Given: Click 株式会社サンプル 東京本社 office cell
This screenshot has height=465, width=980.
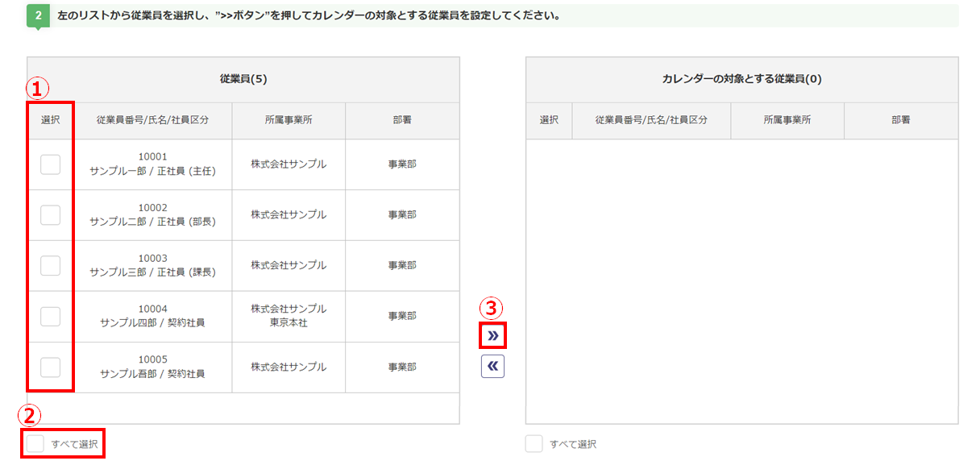Looking at the screenshot, I should (289, 316).
